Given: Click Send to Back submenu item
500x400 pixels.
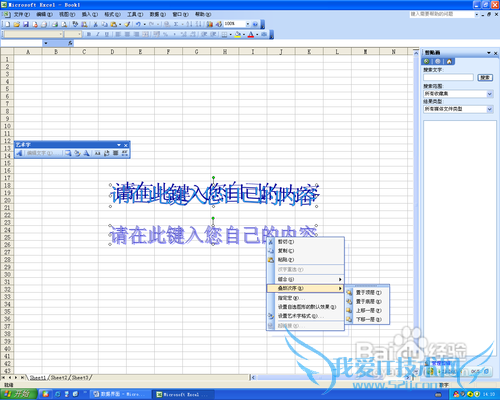Looking at the screenshot, I should click(x=367, y=301).
